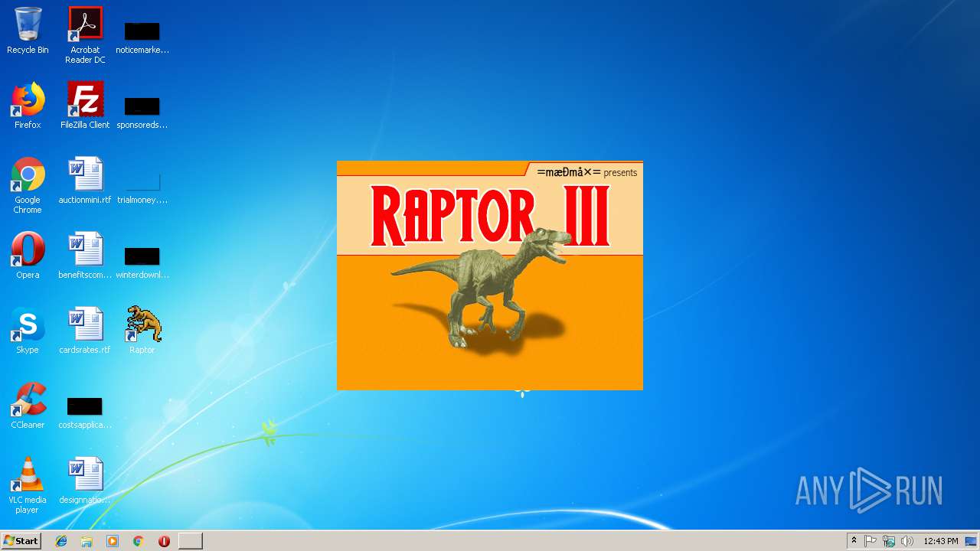The height and width of the screenshot is (551, 980).
Task: Open Action Center flag icon
Action: (x=871, y=541)
